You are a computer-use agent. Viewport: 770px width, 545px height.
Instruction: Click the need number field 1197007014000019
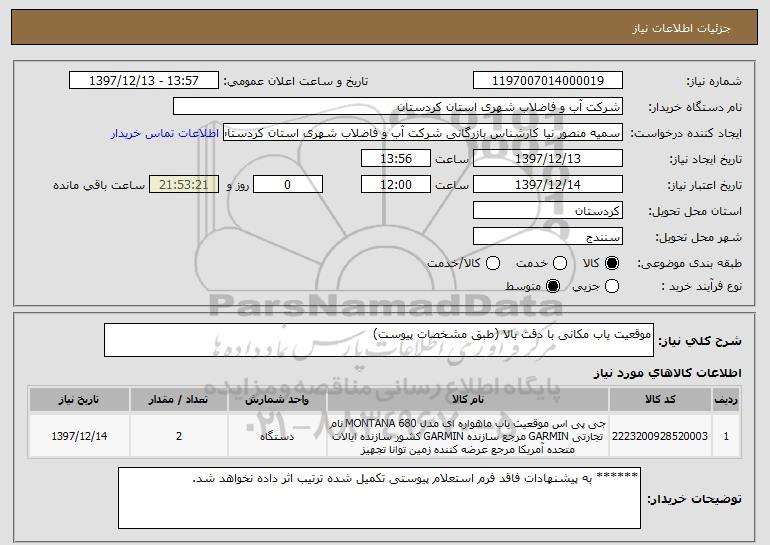[x=548, y=81]
